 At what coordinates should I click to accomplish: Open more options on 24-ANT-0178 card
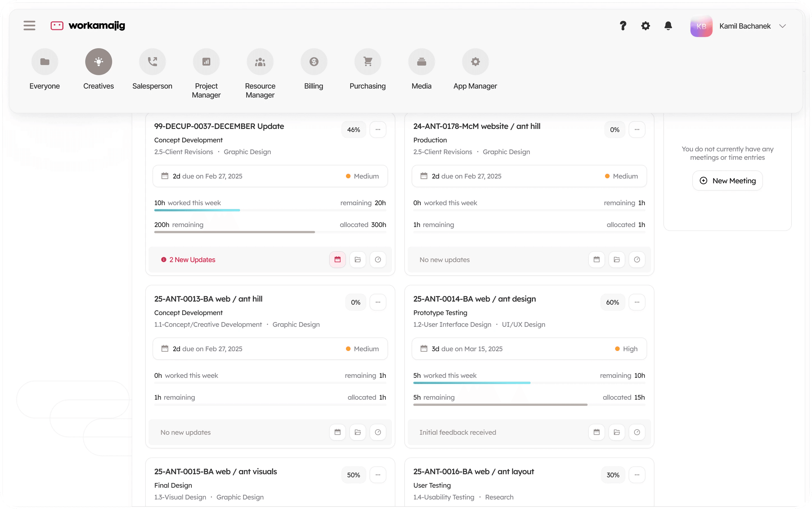click(637, 129)
